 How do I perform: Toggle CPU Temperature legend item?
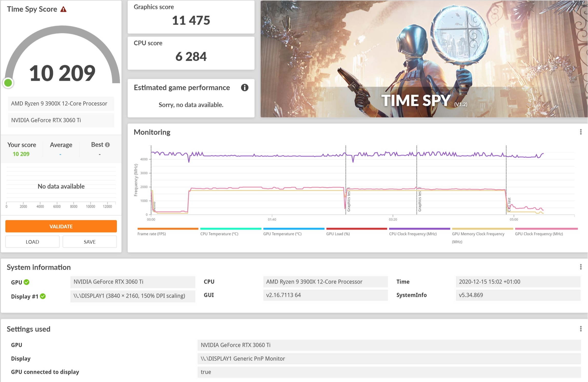231,232
